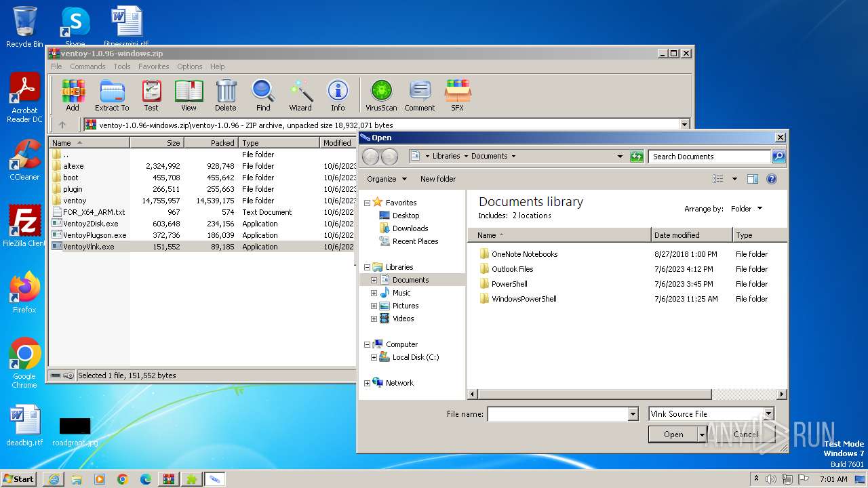Open the Organize dropdown menu
The image size is (868, 488).
tap(387, 179)
